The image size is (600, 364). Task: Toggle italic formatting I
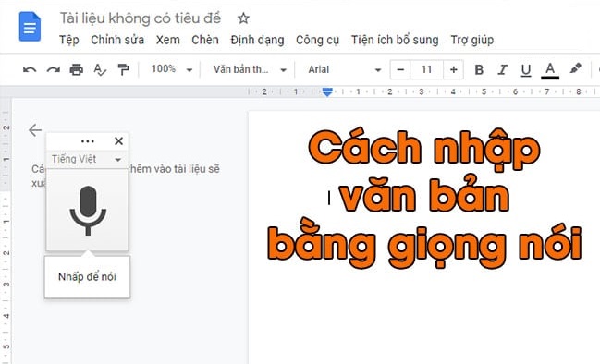click(x=502, y=69)
